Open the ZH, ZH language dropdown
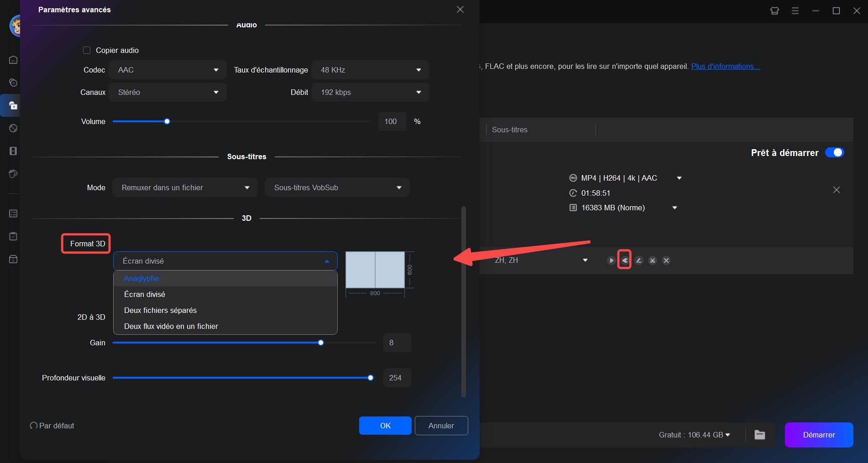Image resolution: width=868 pixels, height=463 pixels. tap(585, 260)
